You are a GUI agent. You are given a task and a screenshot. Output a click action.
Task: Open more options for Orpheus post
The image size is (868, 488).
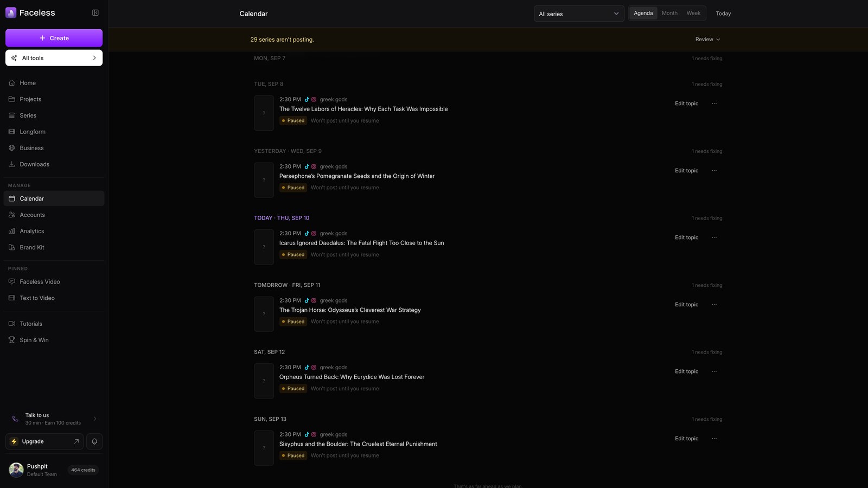point(714,371)
